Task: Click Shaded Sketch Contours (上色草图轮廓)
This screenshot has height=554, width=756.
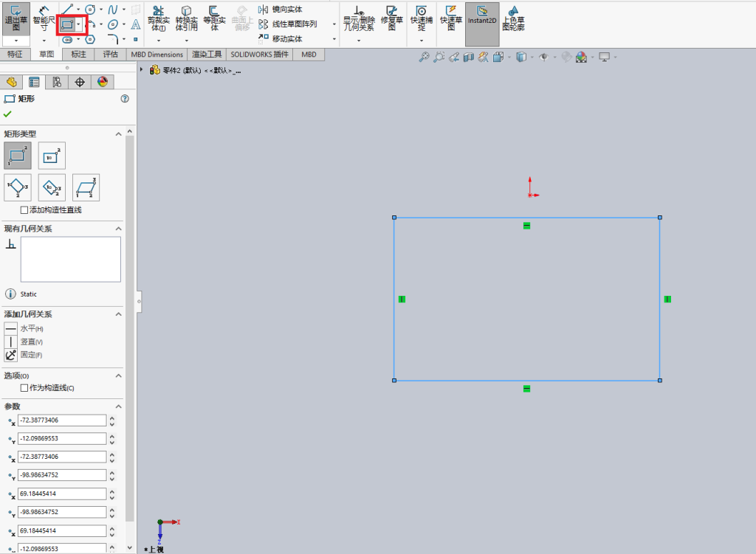Action: 514,18
